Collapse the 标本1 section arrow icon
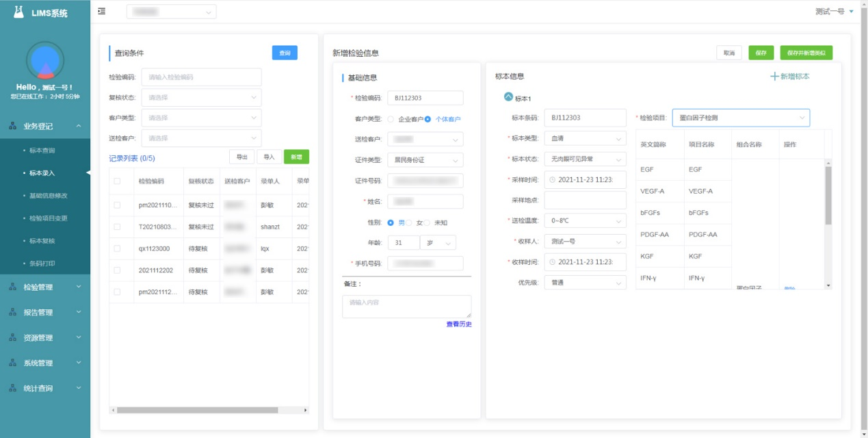Viewport: 868px width, 438px height. [x=508, y=97]
